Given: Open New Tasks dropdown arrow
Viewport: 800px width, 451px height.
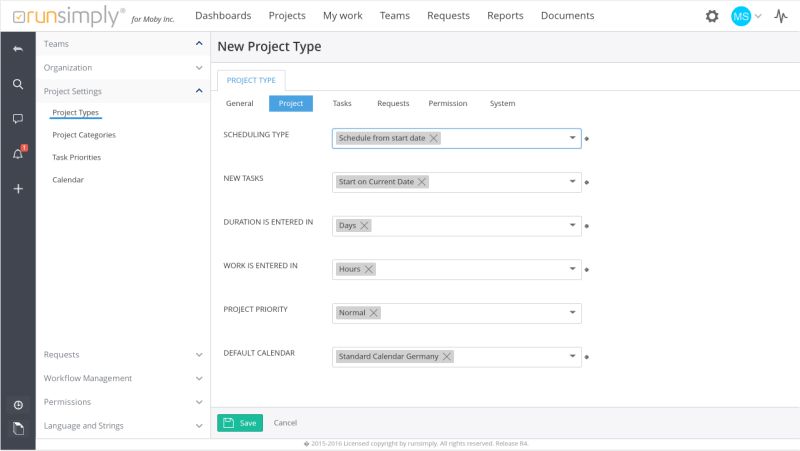Looking at the screenshot, I should pyautogui.click(x=572, y=182).
